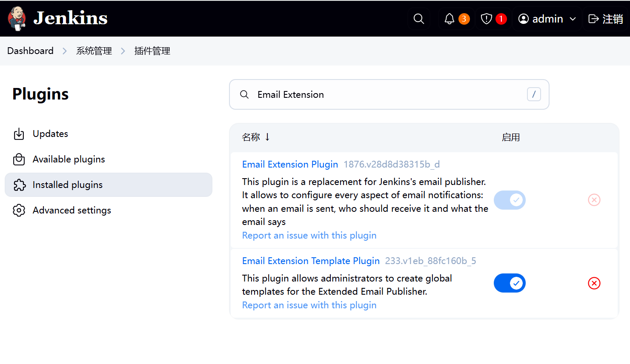Screen dimensions: 630x364
Task: Click the search field magnifier icon
Action: coord(244,94)
